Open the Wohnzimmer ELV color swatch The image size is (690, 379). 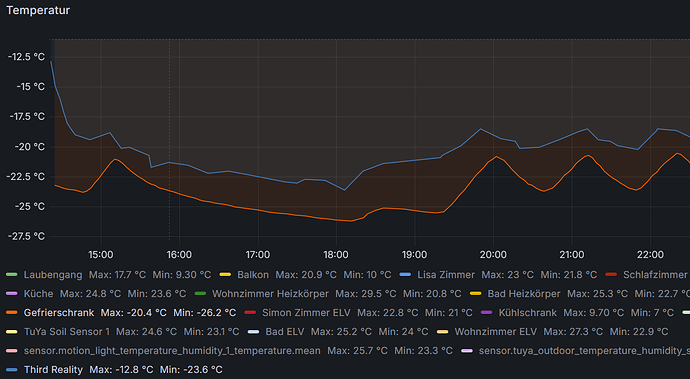point(443,331)
